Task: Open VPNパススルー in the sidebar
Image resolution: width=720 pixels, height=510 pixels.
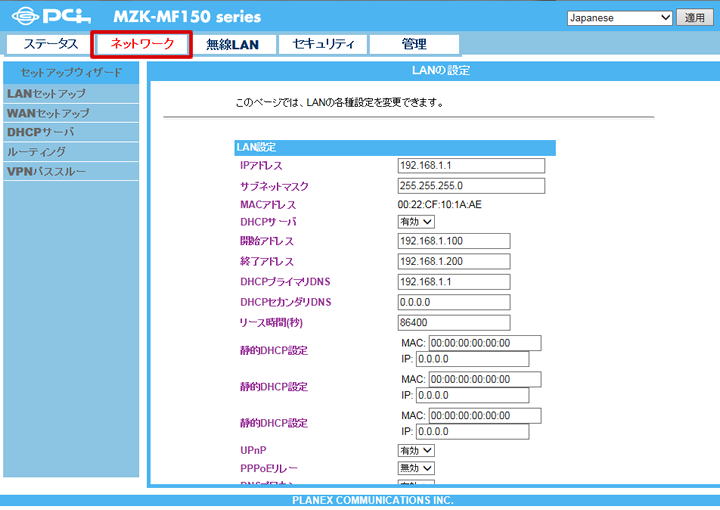Action: click(71, 171)
